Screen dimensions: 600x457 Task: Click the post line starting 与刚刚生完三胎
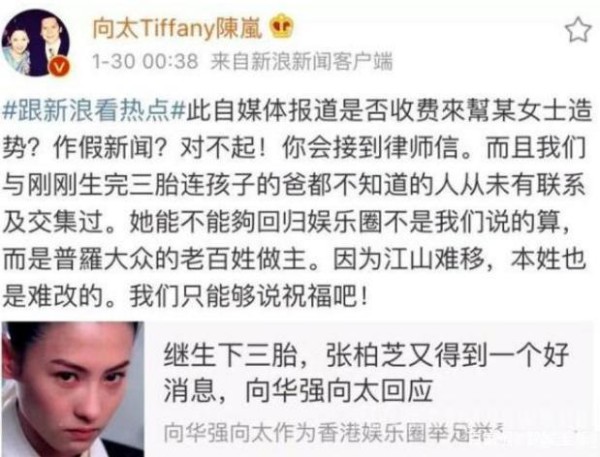(x=294, y=185)
